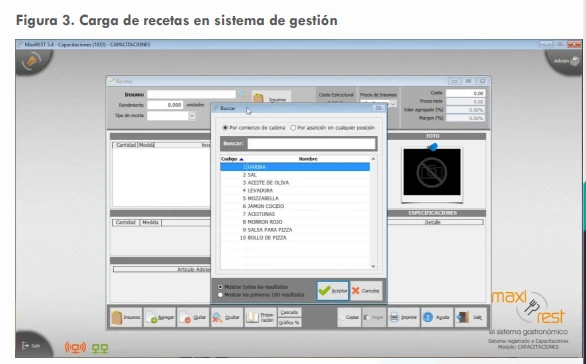Image resolution: width=586 pixels, height=364 pixels.
Task: Click the Insumo input field
Action: [x=191, y=95]
